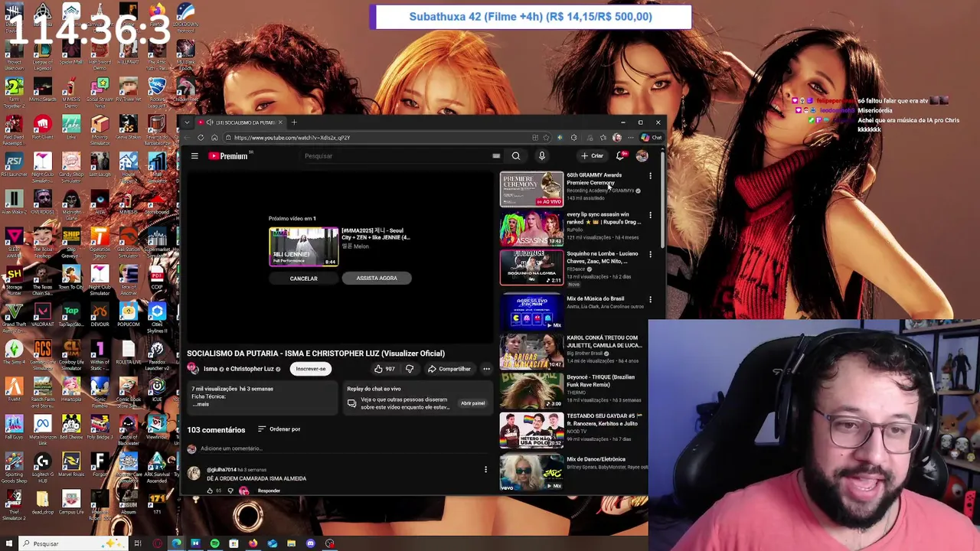Click the browser home icon
The width and height of the screenshot is (980, 551).
214,138
